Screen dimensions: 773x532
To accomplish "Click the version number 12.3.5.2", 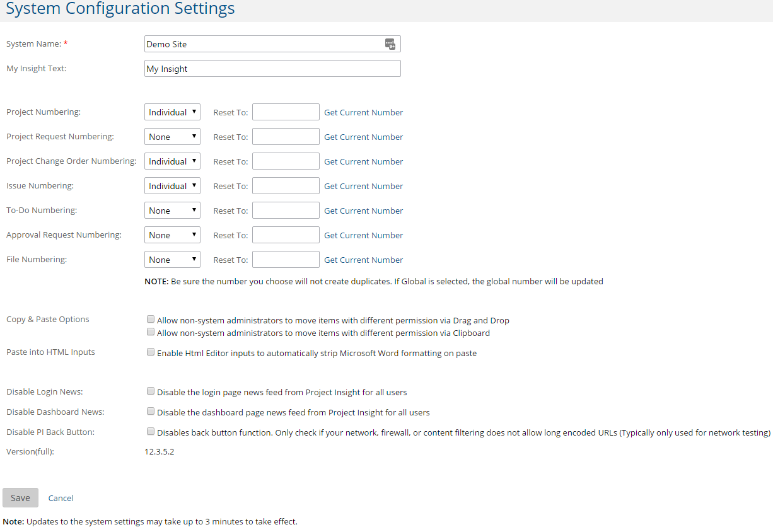I will click(x=160, y=451).
